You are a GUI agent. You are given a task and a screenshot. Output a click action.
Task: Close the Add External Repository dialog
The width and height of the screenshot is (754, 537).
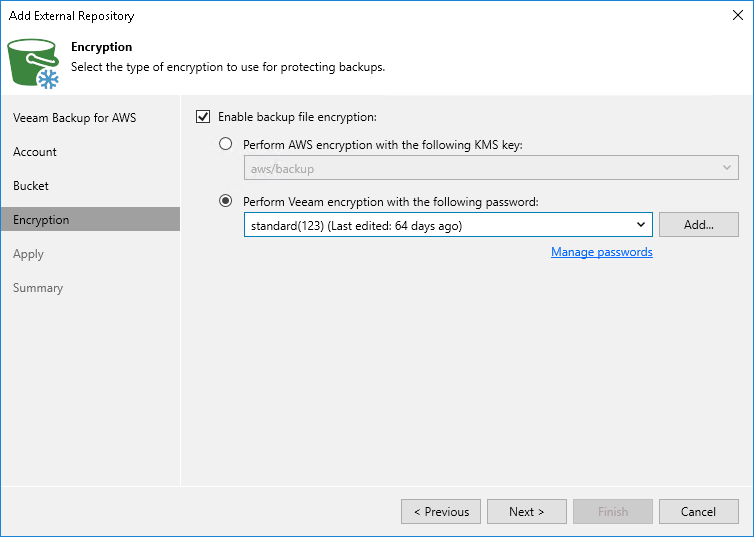737,15
